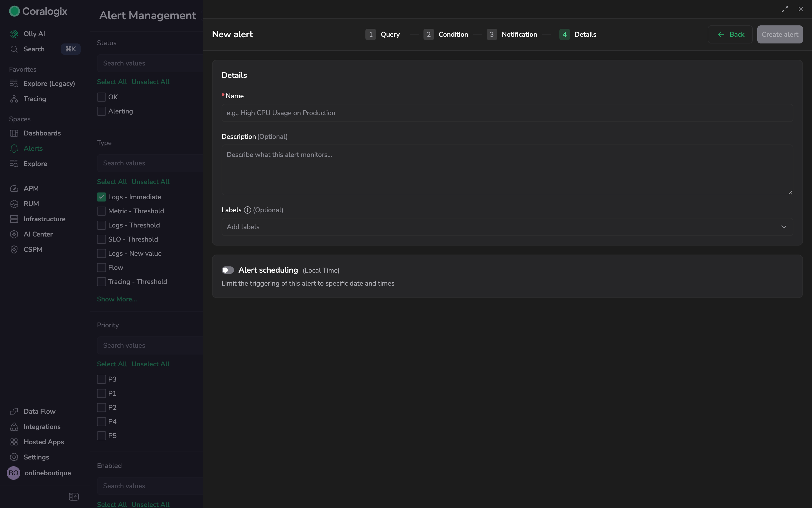Open the APM gauge icon

pyautogui.click(x=14, y=189)
